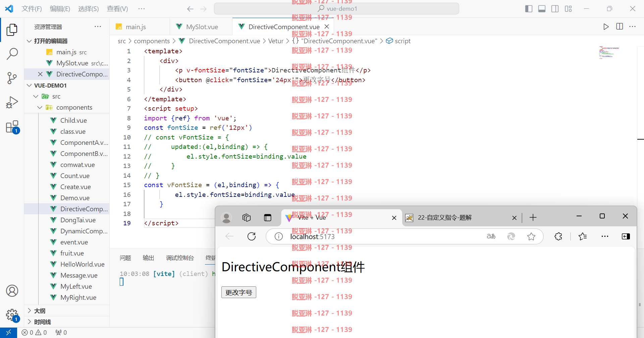The width and height of the screenshot is (644, 338).
Task: Toggle the bottom panel layout icon
Action: (542, 9)
